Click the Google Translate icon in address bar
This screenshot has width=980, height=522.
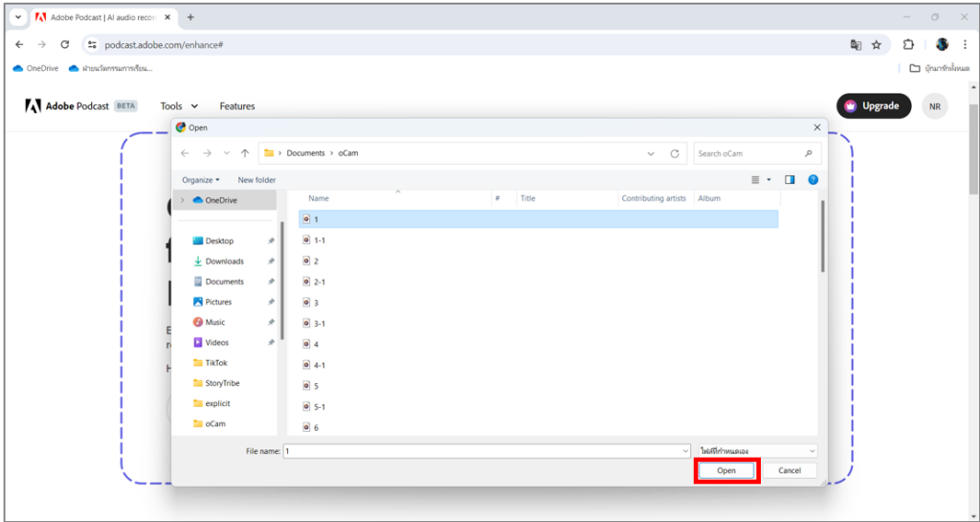point(856,44)
